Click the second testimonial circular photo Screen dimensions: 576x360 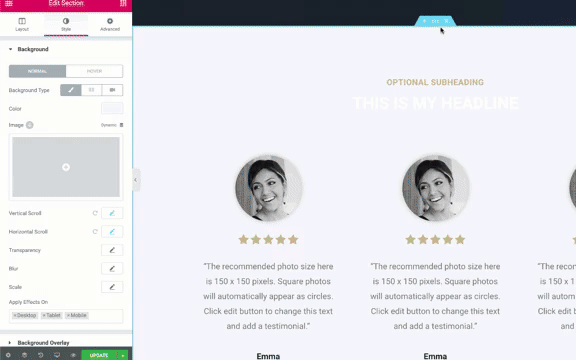436,188
